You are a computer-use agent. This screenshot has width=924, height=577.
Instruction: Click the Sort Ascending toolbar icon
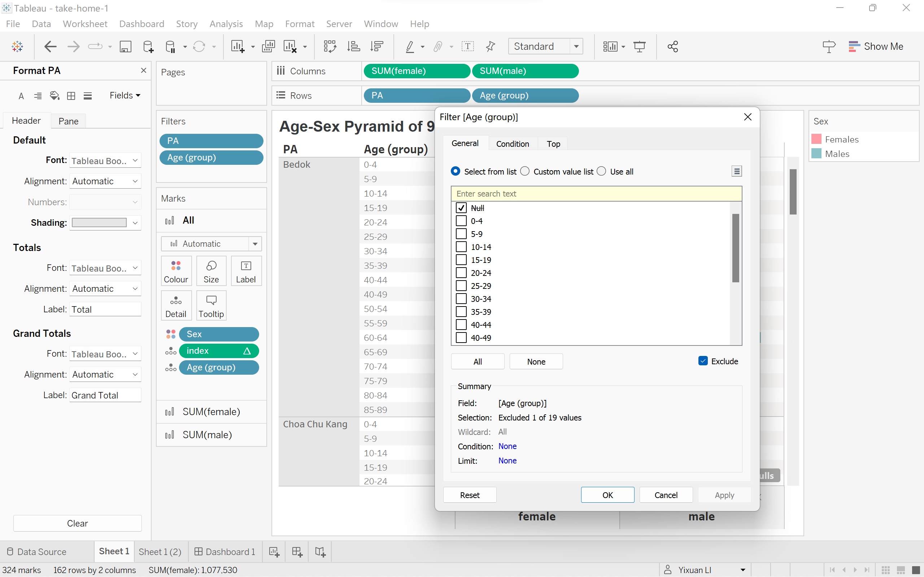coord(353,47)
